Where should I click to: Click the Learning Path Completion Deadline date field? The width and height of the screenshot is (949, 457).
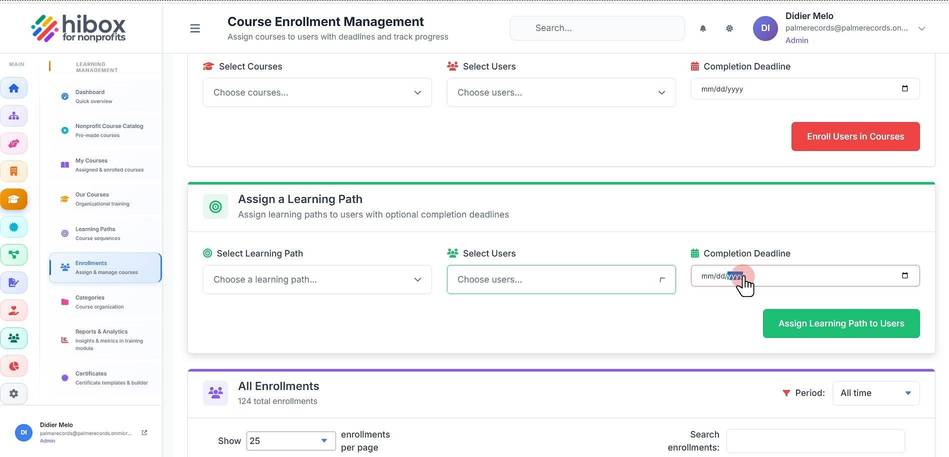[x=805, y=276]
